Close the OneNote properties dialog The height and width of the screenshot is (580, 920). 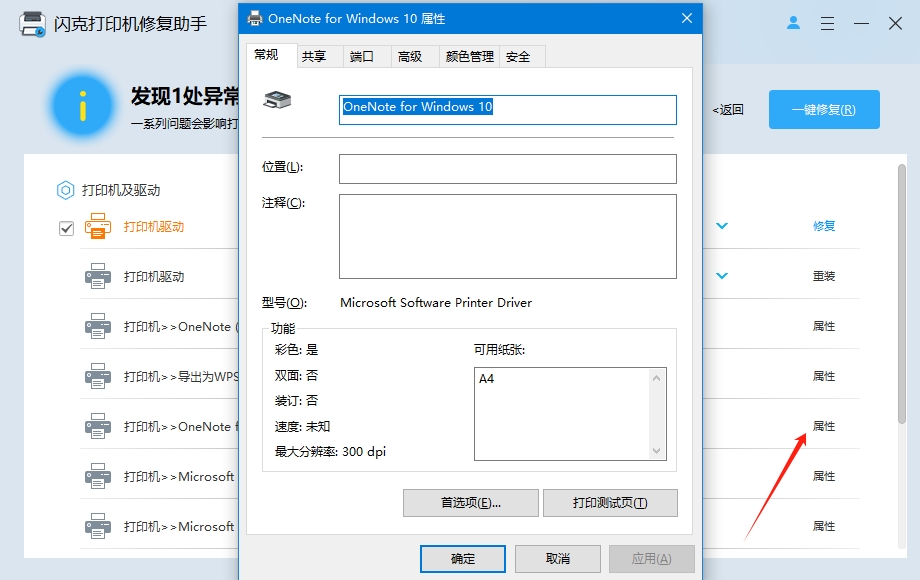point(687,18)
